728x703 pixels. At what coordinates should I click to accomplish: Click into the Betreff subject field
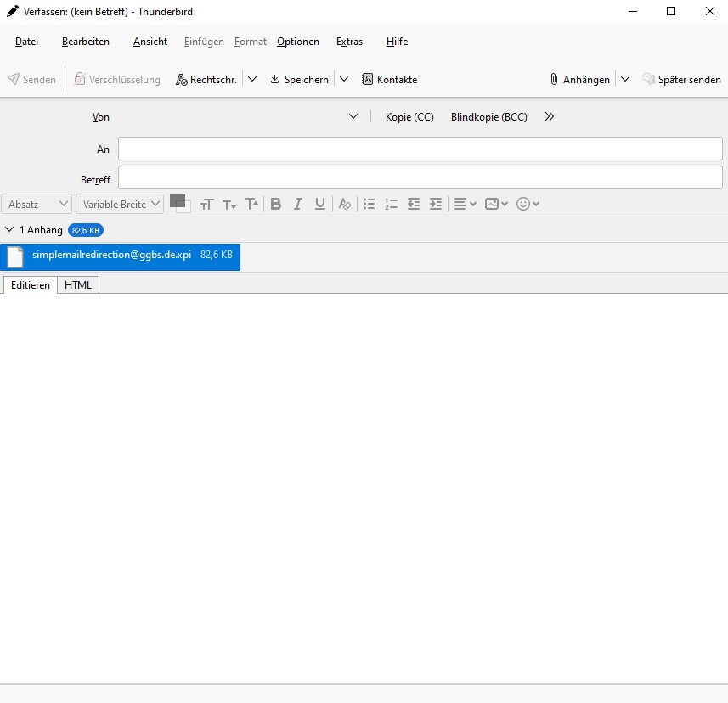[x=420, y=177]
